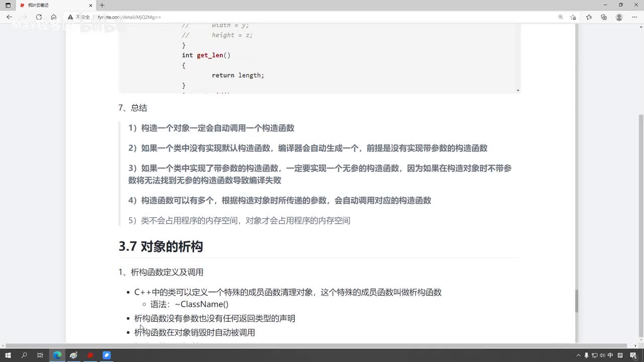This screenshot has height=362, width=644.
Task: Click the line 1）构造一个对象一定会自动调用一个构造函数
Action: 211,128
